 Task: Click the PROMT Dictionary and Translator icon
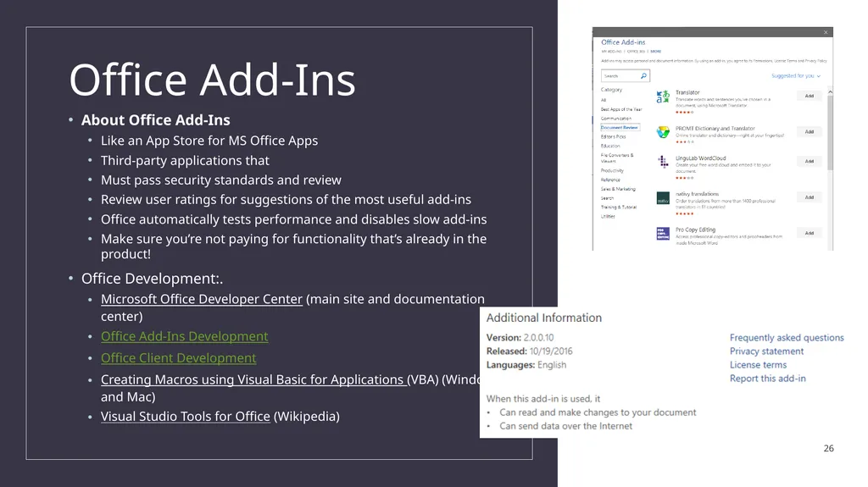pyautogui.click(x=663, y=132)
